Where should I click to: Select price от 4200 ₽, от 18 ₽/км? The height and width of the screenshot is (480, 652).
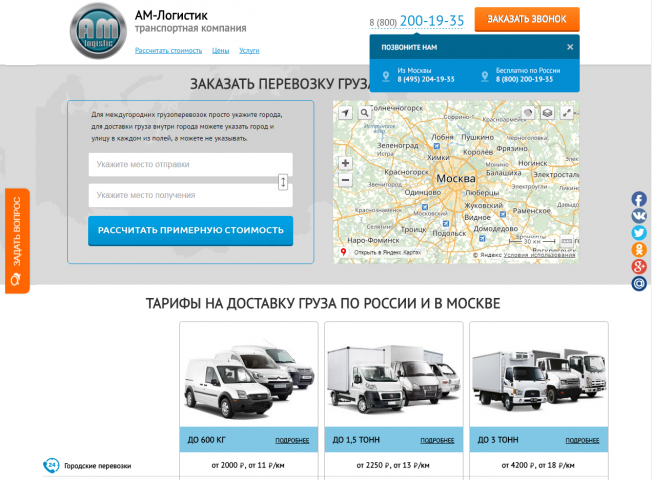538,465
